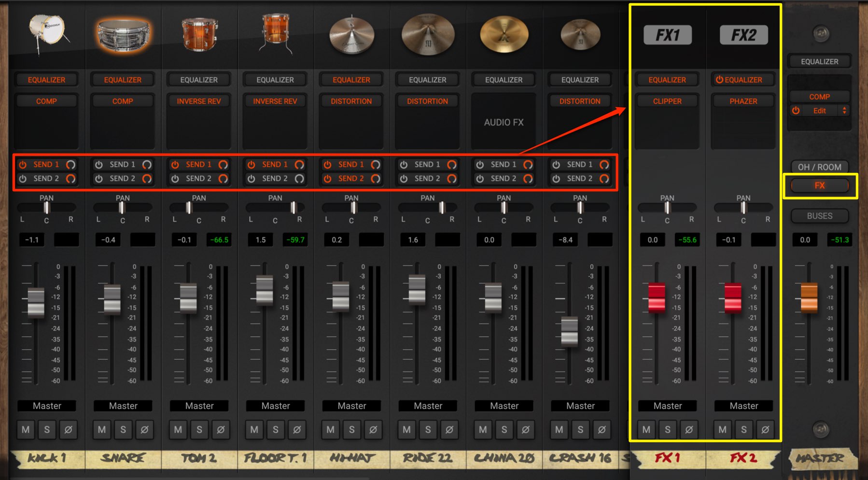Switch to the OH / ROOM tab
This screenshot has width=868, height=480.
pyautogui.click(x=820, y=167)
